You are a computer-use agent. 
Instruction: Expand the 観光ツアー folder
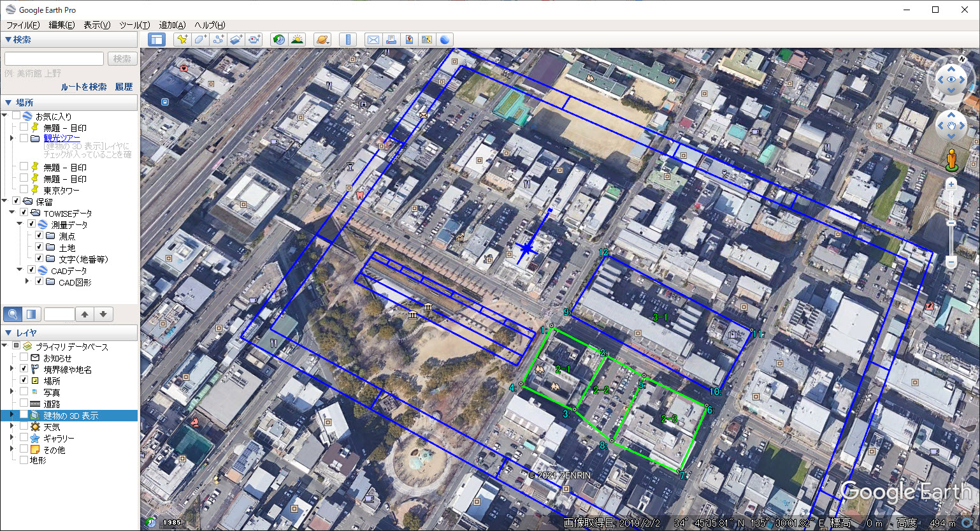click(x=11, y=138)
